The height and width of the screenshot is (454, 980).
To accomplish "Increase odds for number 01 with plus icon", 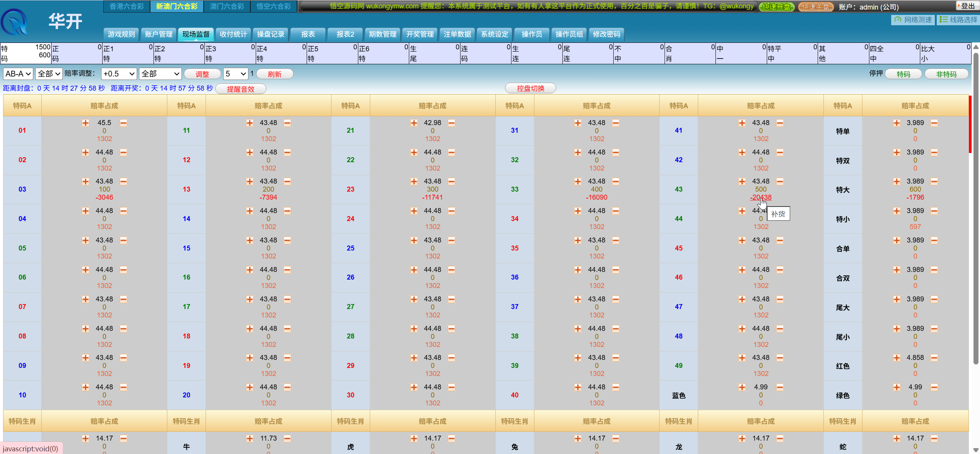I will 85,123.
